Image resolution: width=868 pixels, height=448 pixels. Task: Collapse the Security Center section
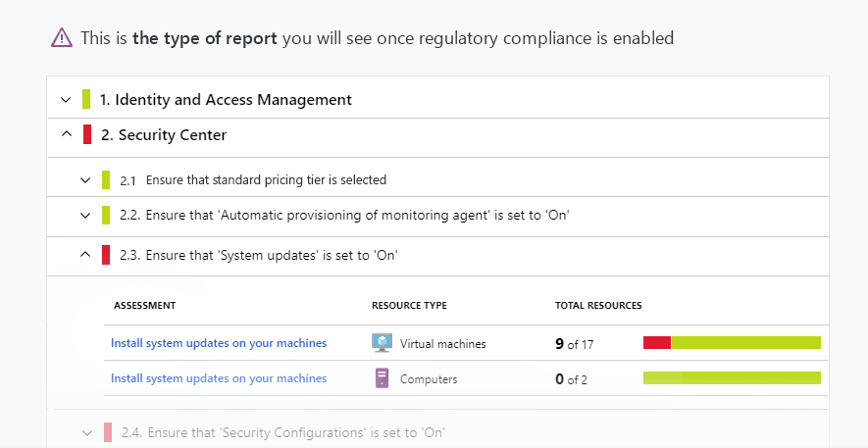(66, 135)
